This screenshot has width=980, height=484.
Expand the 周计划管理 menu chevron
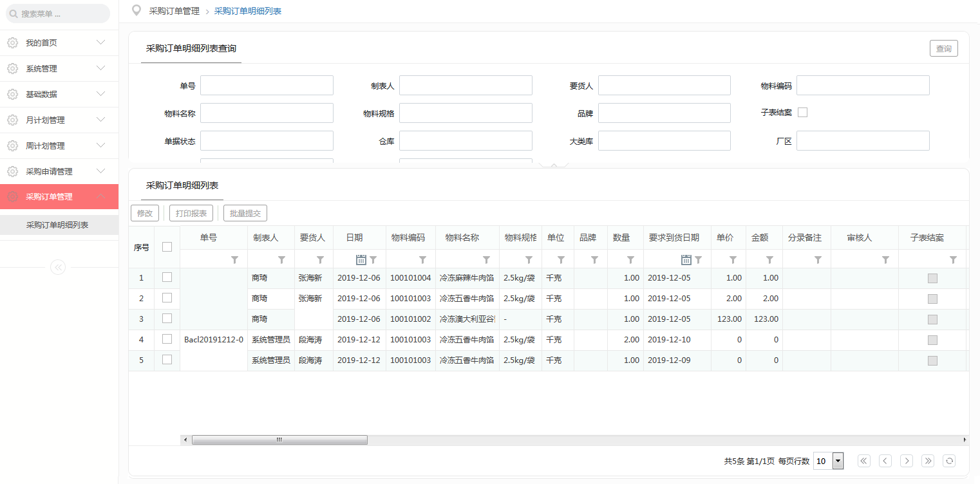101,145
